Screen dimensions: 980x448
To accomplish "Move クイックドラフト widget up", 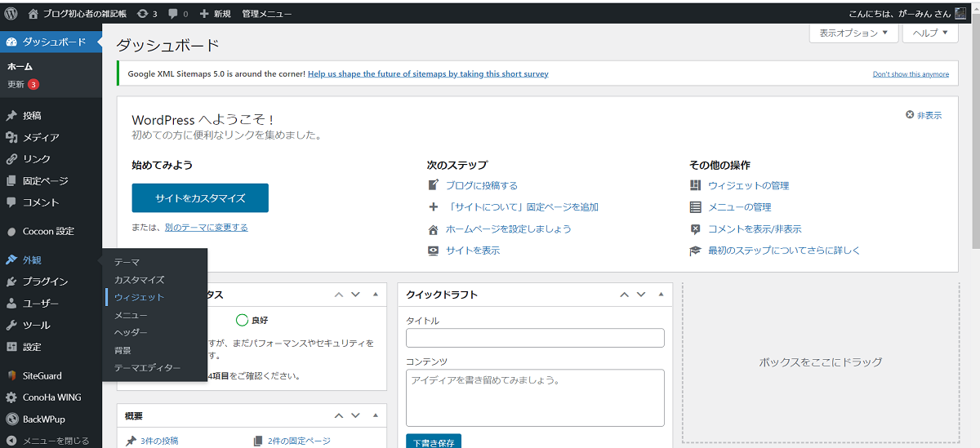I will point(624,295).
